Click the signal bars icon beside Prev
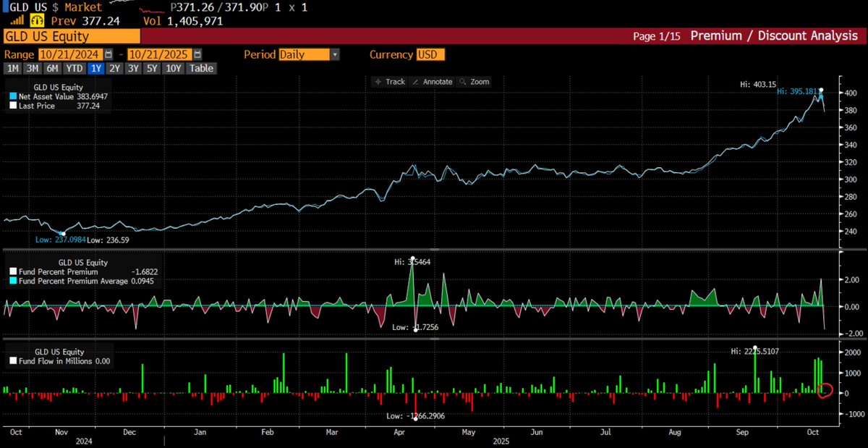 [16, 21]
